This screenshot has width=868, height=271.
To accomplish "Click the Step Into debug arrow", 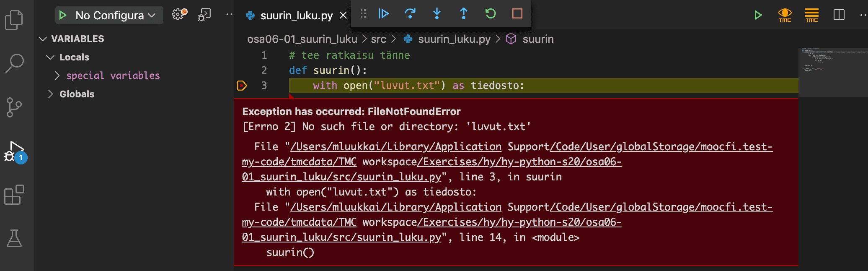I will point(437,14).
